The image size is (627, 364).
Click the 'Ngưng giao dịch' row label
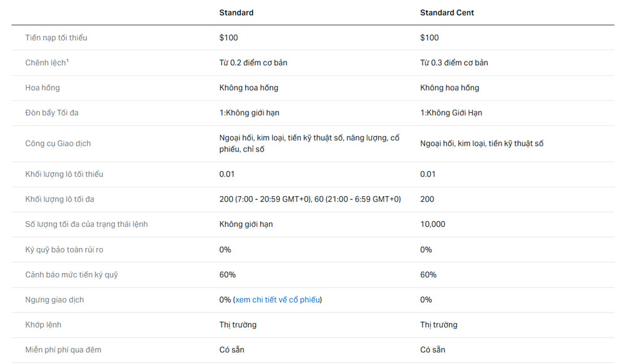click(x=55, y=299)
